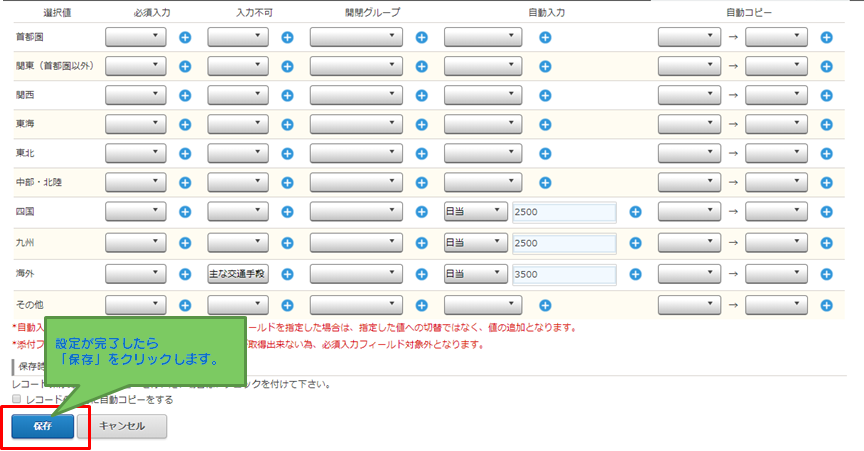The height and width of the screenshot is (451, 864).
Task: Open 入力不可 dropdown showing 主な交通手段 in 海外 row
Action: pyautogui.click(x=238, y=274)
